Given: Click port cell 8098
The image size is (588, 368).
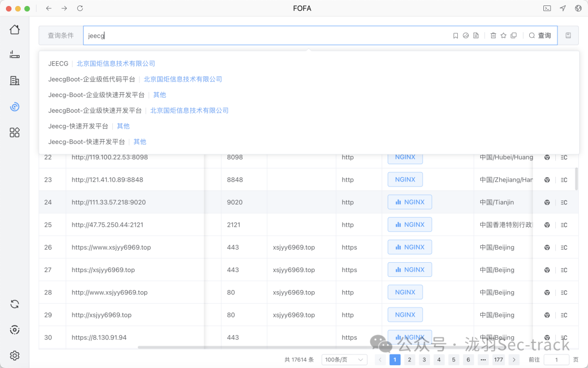Looking at the screenshot, I should 235,158.
